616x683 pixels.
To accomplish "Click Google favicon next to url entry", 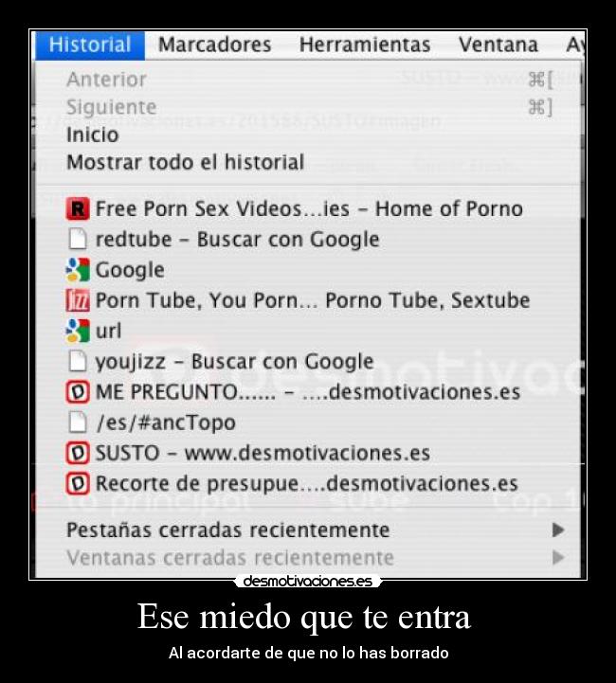I will 78,331.
